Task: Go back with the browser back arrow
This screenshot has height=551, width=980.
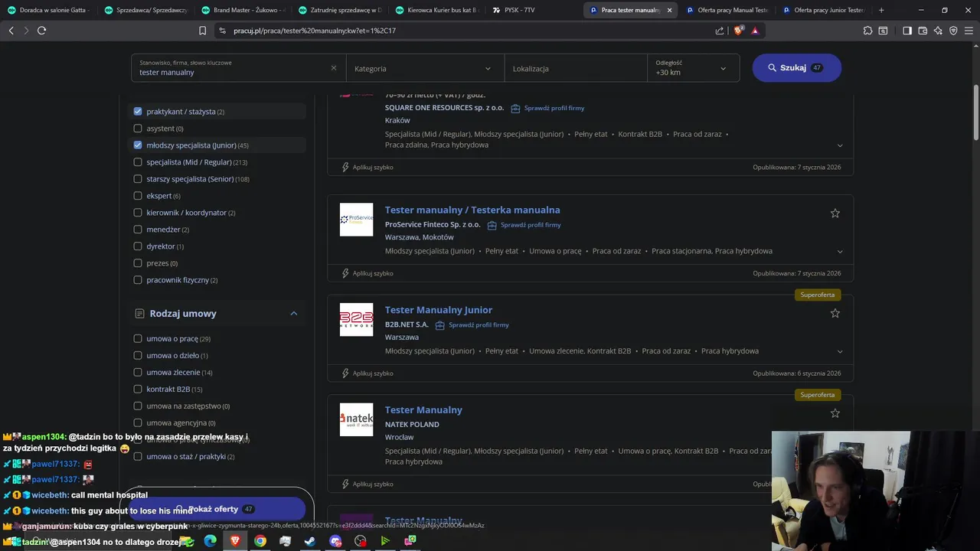Action: point(11,31)
